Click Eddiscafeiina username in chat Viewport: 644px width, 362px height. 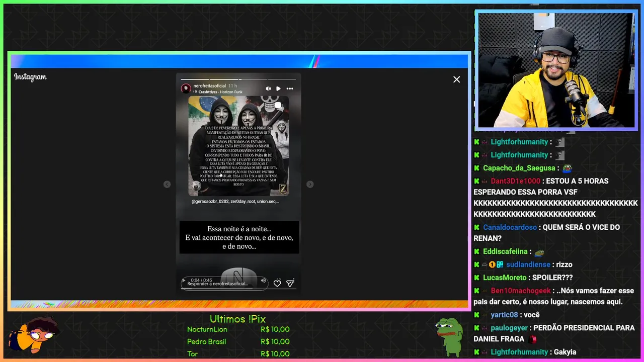pos(505,251)
